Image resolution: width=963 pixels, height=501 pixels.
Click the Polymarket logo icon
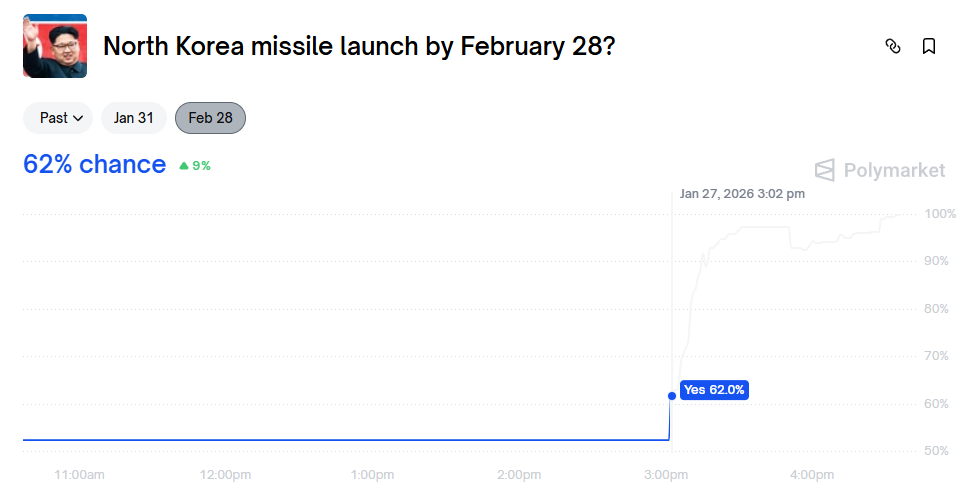coord(824,170)
